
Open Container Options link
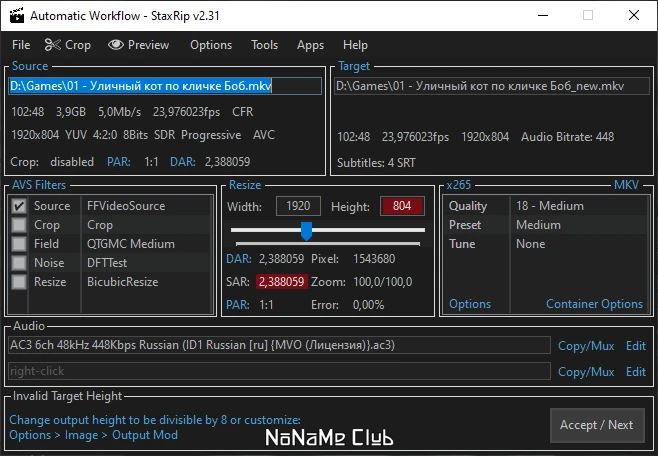pyautogui.click(x=594, y=304)
